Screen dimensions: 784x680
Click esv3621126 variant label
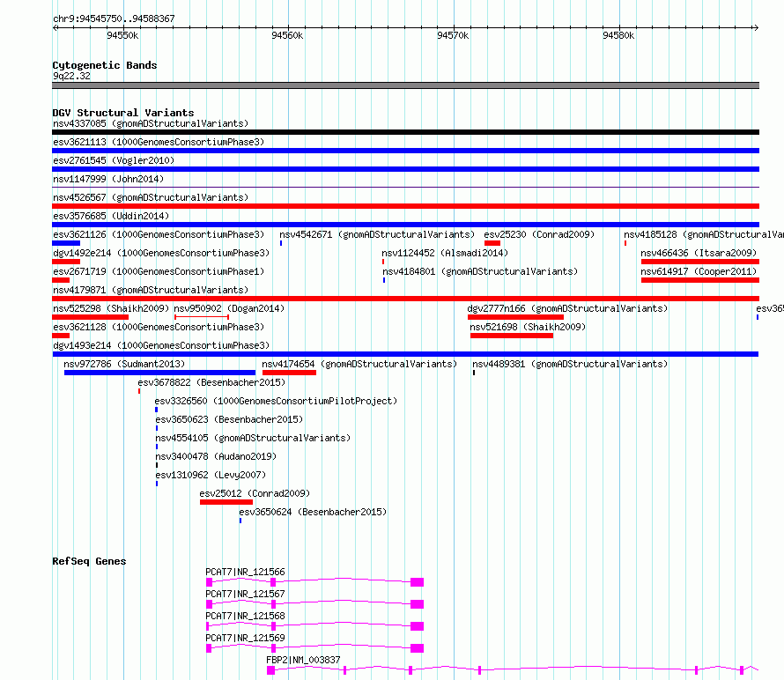(x=159, y=234)
